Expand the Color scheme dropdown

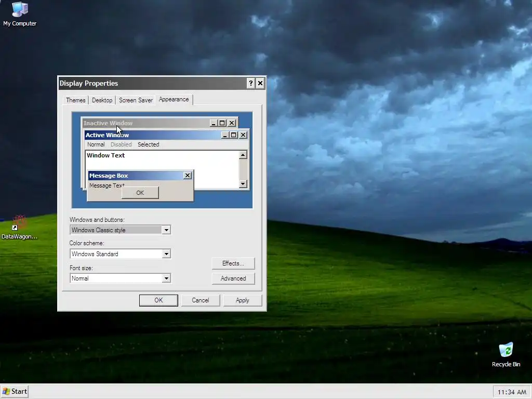166,254
